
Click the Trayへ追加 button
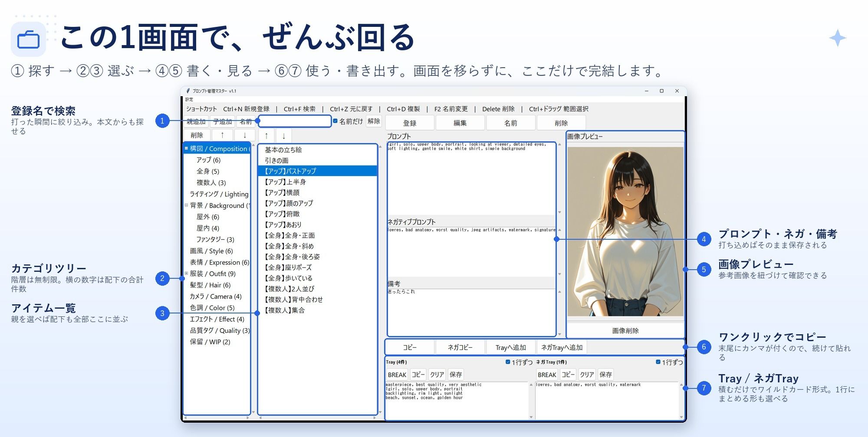point(511,347)
